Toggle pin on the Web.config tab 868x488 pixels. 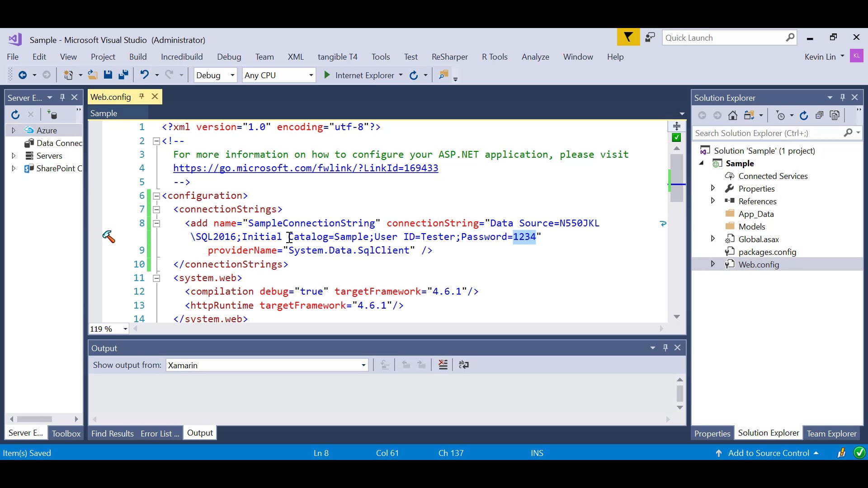(x=142, y=97)
